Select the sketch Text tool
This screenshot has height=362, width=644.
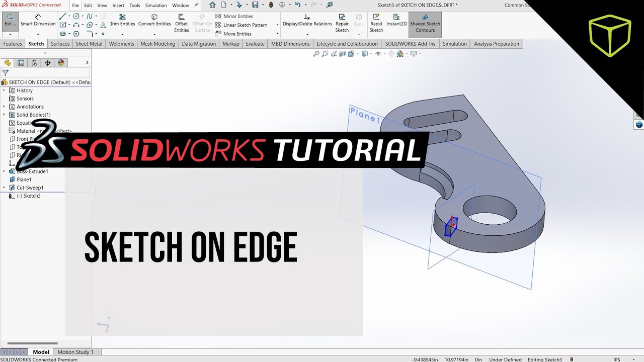coord(103,25)
